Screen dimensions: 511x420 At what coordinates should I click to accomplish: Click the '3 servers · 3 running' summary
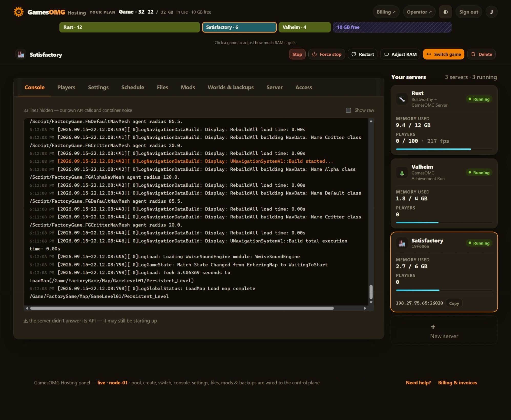click(471, 77)
